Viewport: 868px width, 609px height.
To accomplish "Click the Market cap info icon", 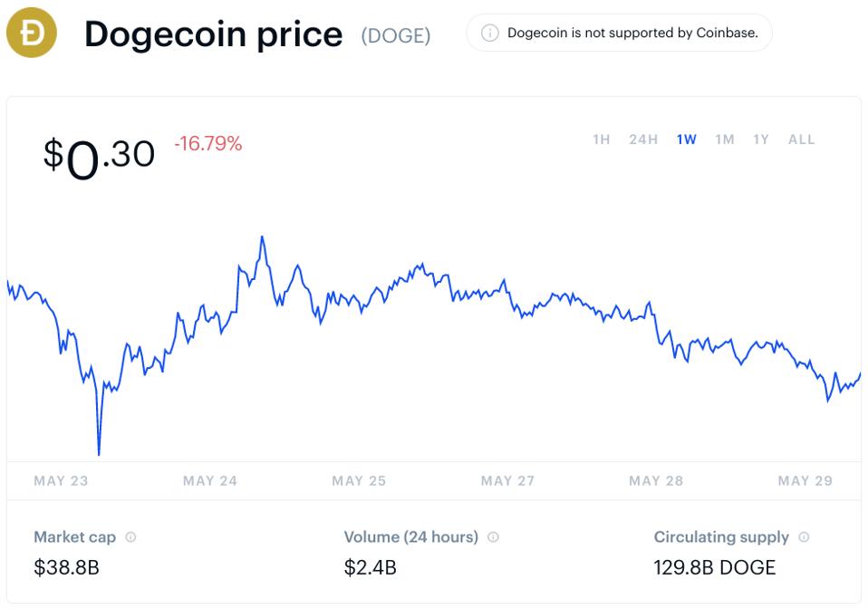I will [x=130, y=537].
